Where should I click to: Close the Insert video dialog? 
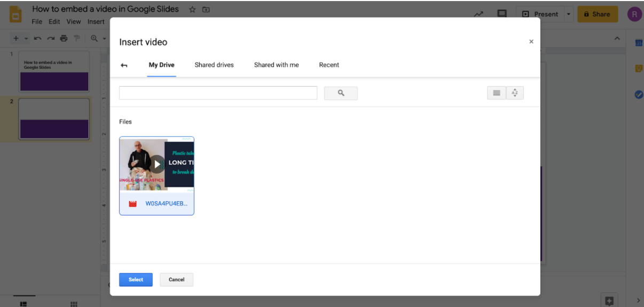pyautogui.click(x=531, y=42)
